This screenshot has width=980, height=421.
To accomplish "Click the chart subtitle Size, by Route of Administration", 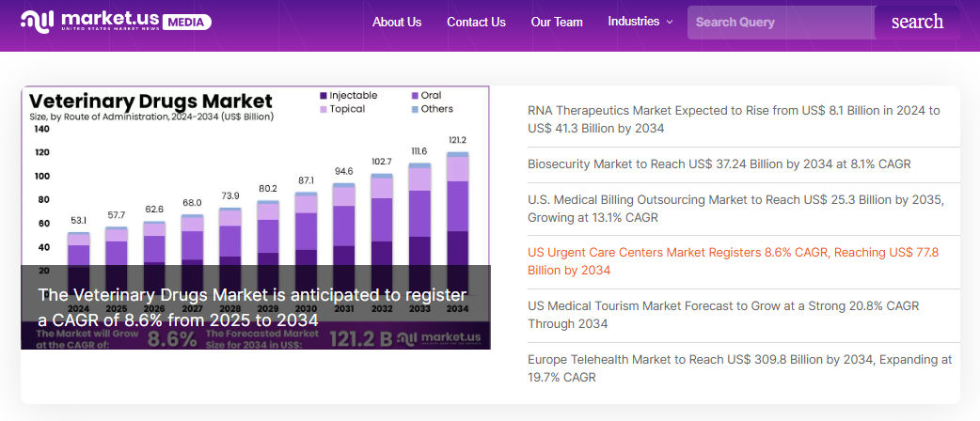I will click(x=151, y=117).
